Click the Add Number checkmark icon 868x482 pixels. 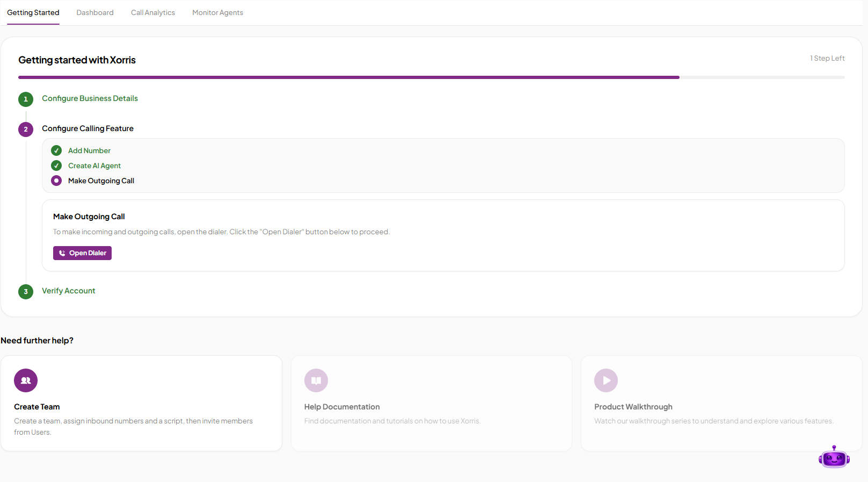[x=56, y=150]
